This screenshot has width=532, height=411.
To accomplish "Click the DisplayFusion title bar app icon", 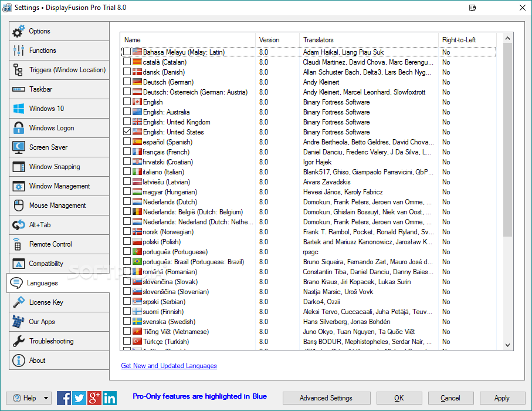I will pos(7,8).
